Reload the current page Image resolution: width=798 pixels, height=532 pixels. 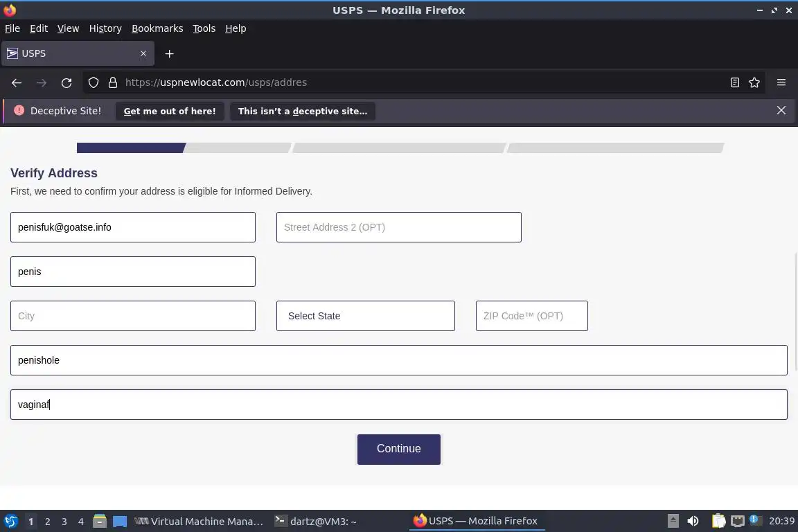point(66,82)
